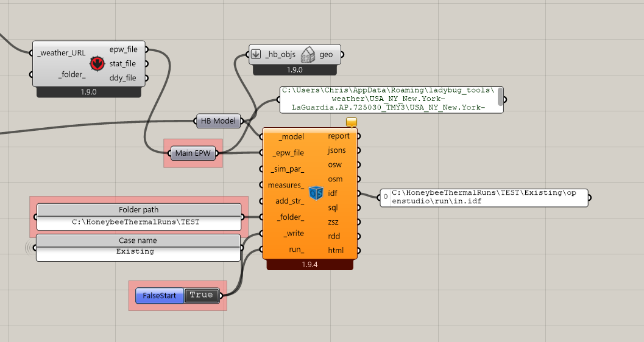Screen dimensions: 644x342
Task: Click the red Ladybug weather download icon
Action: 96,63
